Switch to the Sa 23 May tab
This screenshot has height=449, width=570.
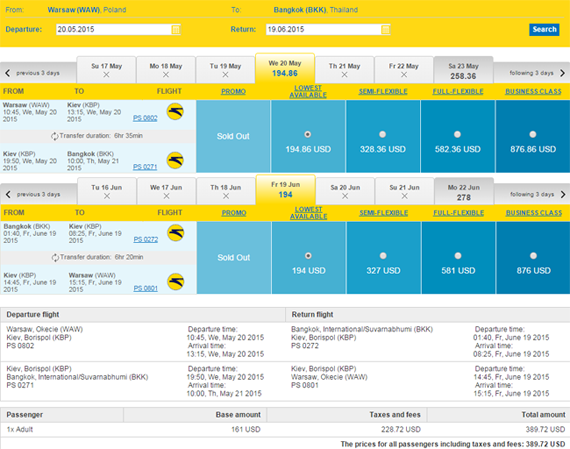pyautogui.click(x=463, y=70)
